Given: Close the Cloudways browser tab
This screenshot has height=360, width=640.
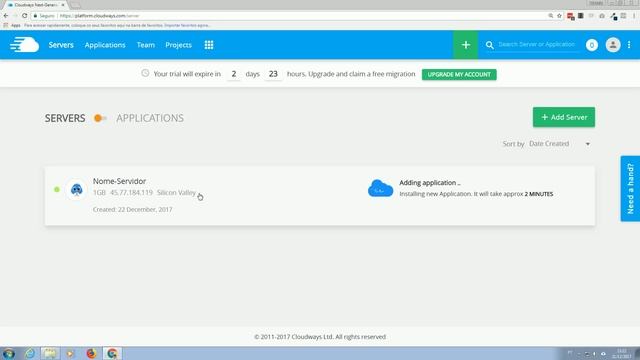Looking at the screenshot, I should coord(63,5).
